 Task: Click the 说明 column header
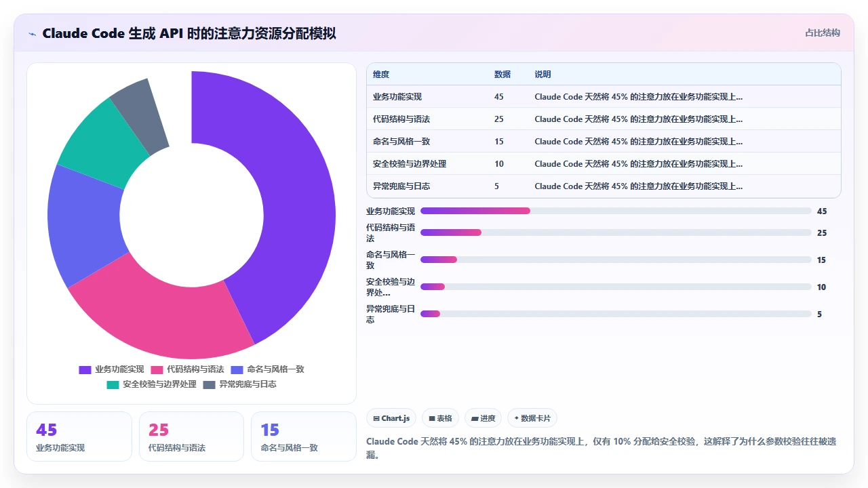[x=542, y=75]
